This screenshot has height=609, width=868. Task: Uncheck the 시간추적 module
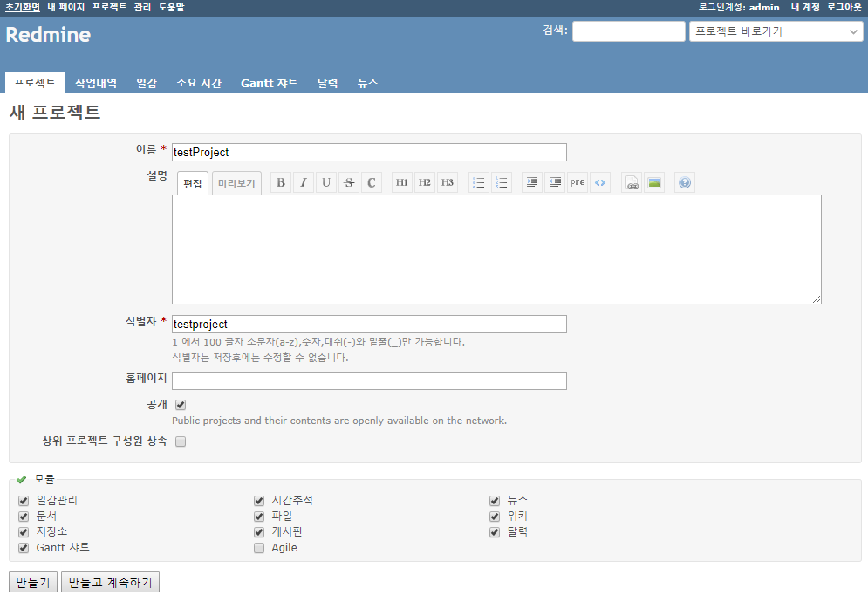[x=259, y=501]
